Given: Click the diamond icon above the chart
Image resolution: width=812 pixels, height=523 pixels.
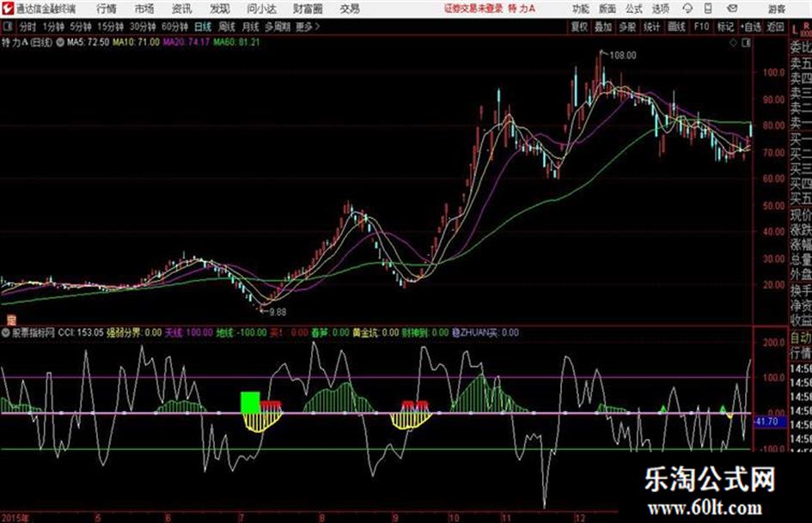Looking at the screenshot, I should (x=733, y=43).
